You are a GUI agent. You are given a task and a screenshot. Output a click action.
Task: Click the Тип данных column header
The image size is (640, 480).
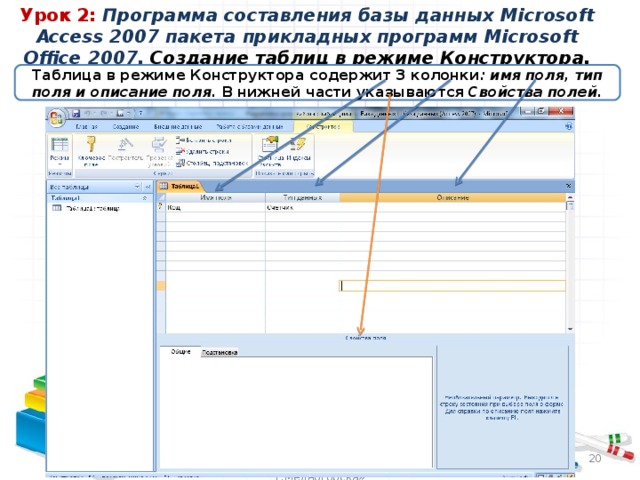[x=302, y=198]
